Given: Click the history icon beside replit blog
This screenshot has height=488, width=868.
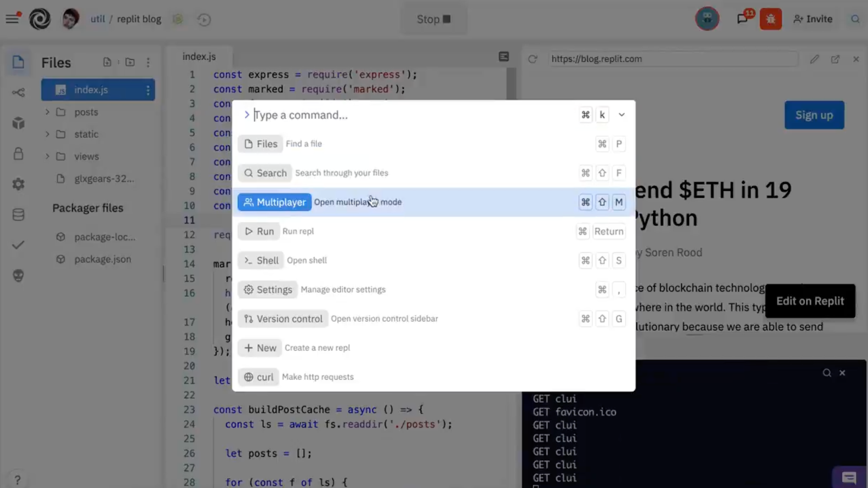Looking at the screenshot, I should pyautogui.click(x=204, y=20).
